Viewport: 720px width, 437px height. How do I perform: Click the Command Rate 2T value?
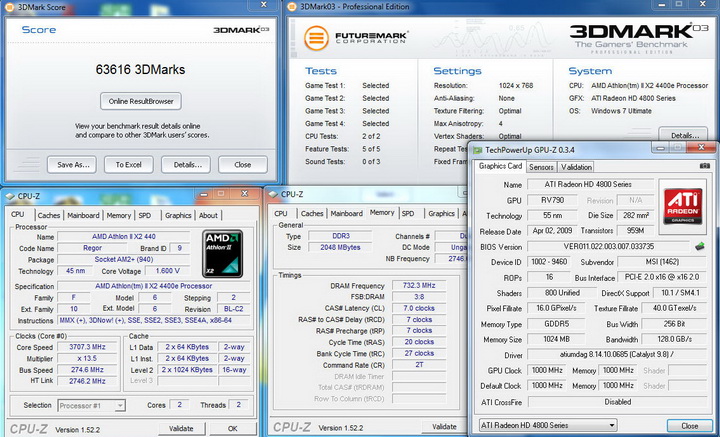point(418,365)
